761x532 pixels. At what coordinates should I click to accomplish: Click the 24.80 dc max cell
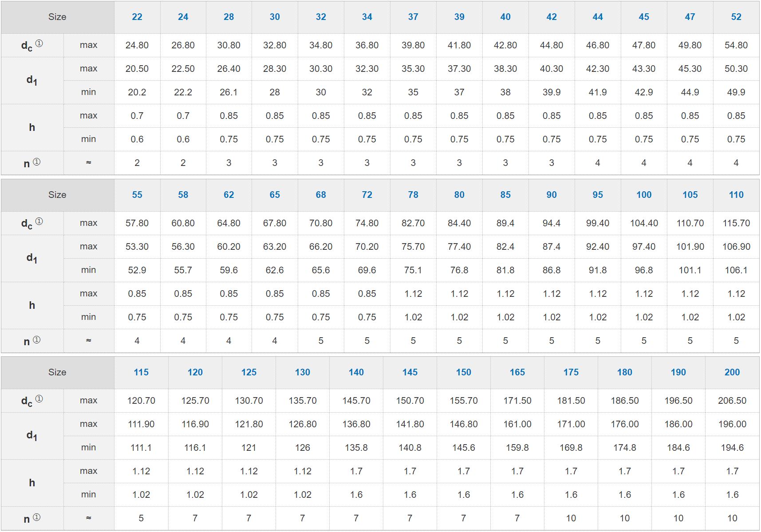click(x=137, y=45)
